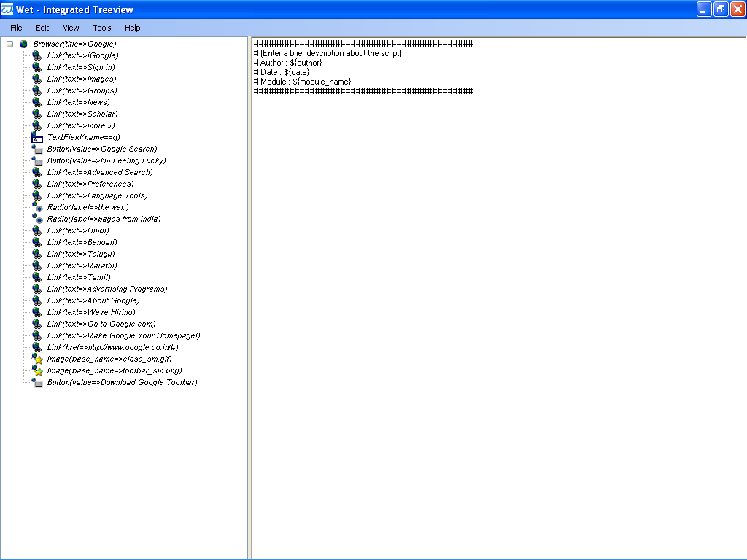This screenshot has height=560, width=747.
Task: Select the Image(base_name=>toolbar_sm.png) tree item
Action: click(115, 370)
